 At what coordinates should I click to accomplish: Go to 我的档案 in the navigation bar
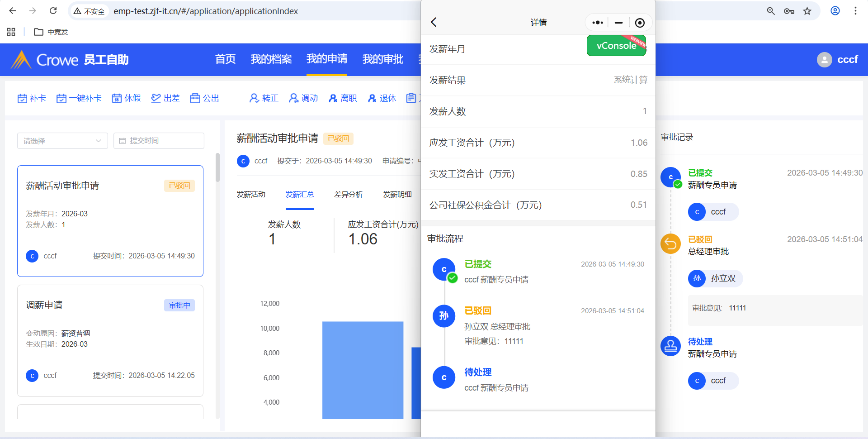pyautogui.click(x=271, y=59)
